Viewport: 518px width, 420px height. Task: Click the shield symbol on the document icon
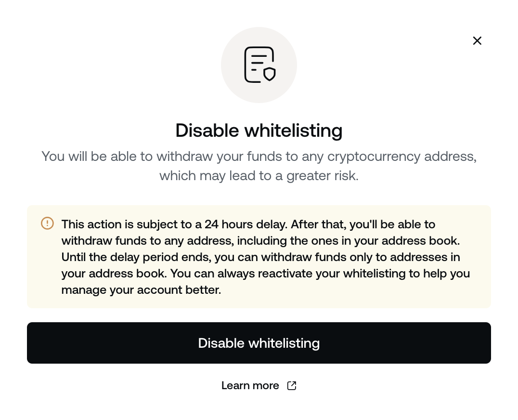coord(271,75)
